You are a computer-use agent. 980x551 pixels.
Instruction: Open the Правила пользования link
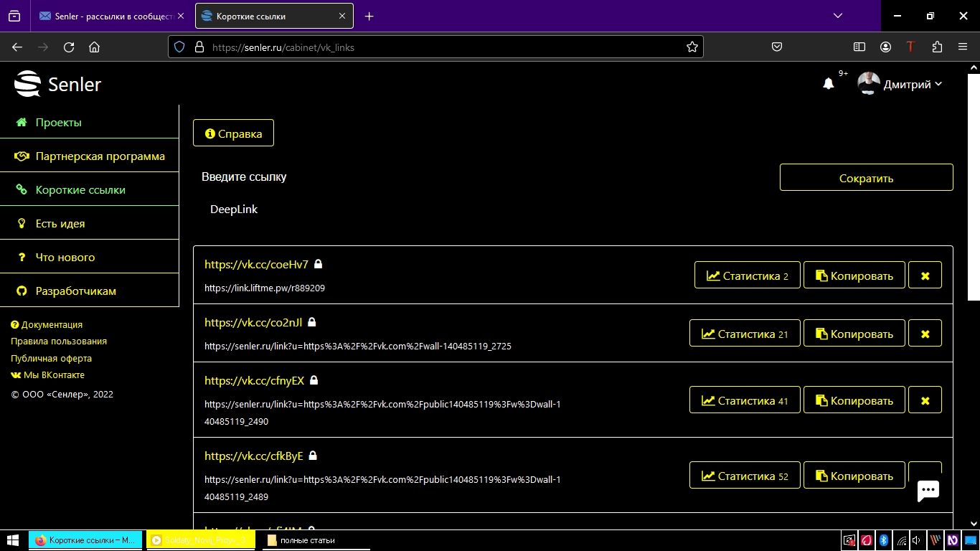(59, 342)
